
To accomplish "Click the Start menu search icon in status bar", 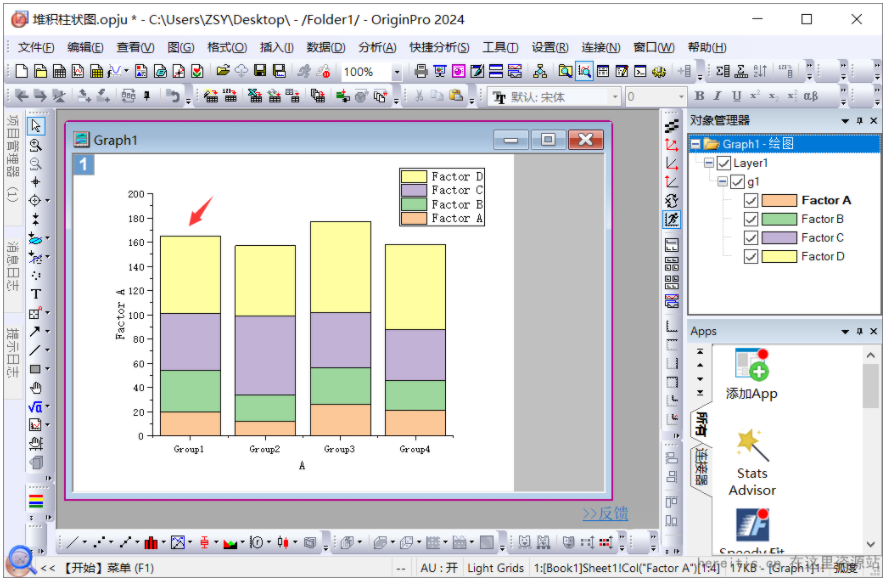I will 20,560.
